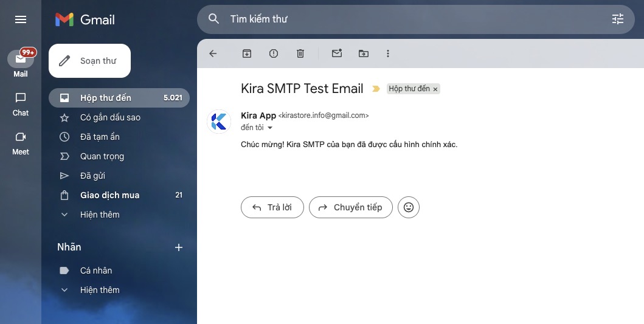Report this email as spam
This screenshot has width=644, height=324.
[x=274, y=53]
